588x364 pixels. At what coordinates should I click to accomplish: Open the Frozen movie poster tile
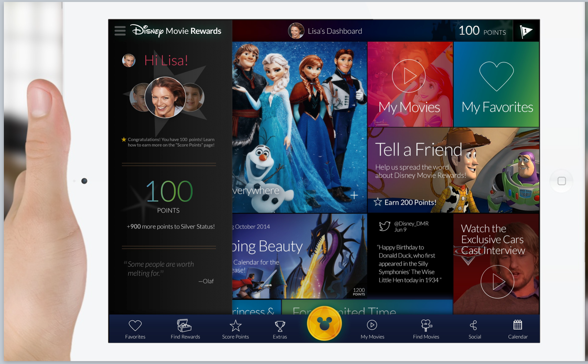(299, 127)
